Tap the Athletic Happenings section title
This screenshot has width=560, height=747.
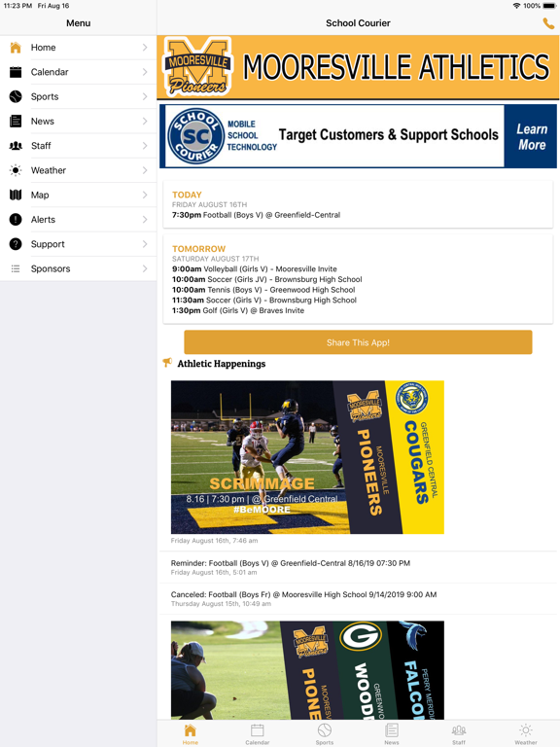coord(222,364)
